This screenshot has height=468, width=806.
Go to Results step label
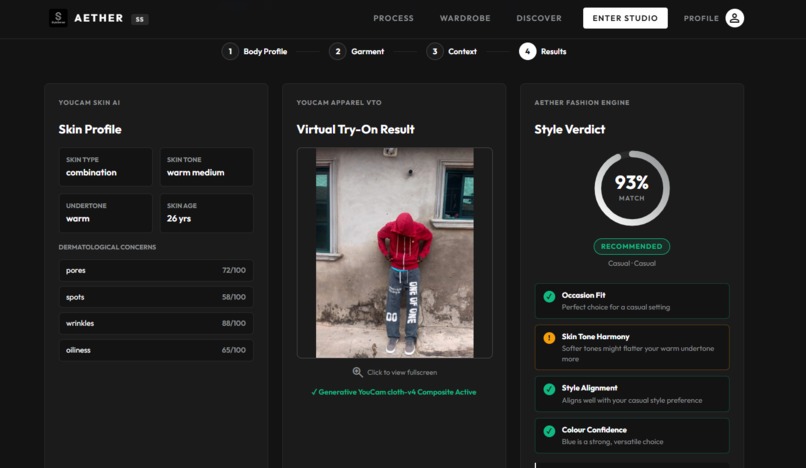coord(553,51)
